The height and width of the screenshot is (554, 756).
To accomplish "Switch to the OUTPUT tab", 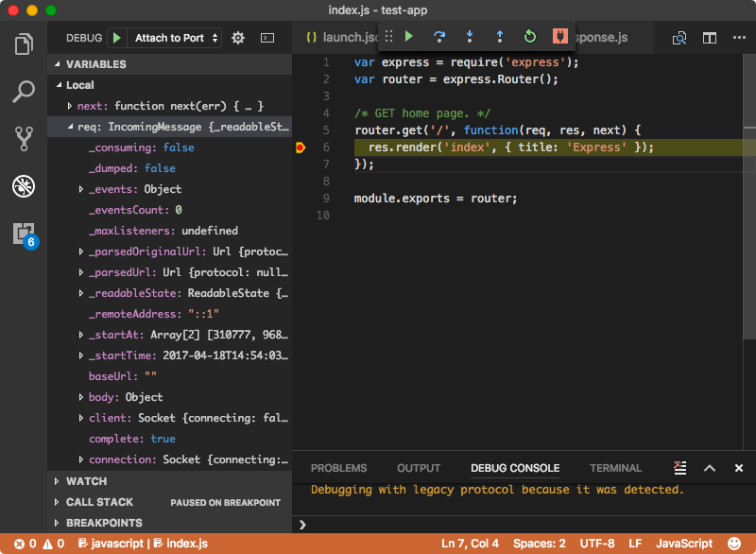I will [419, 468].
